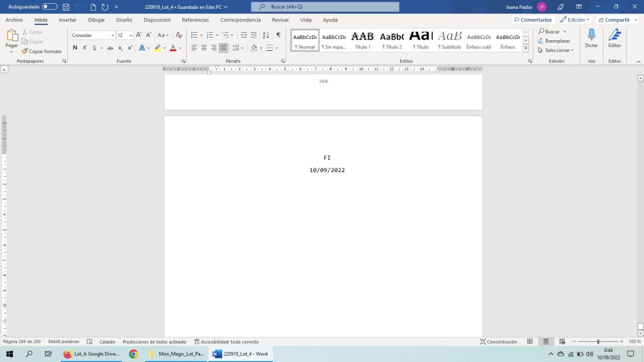Open the Insertar ribbon tab
The width and height of the screenshot is (644, 362).
point(67,19)
